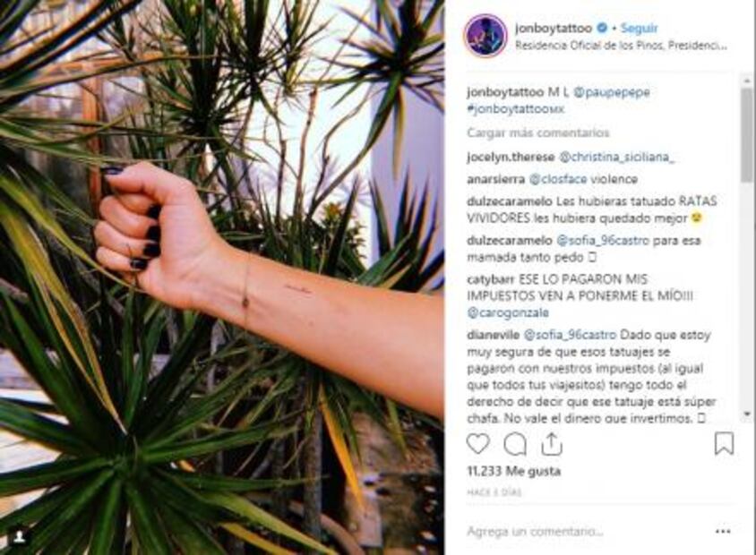Open more options three-dot menu
This screenshot has width=756, height=555.
pyautogui.click(x=723, y=532)
